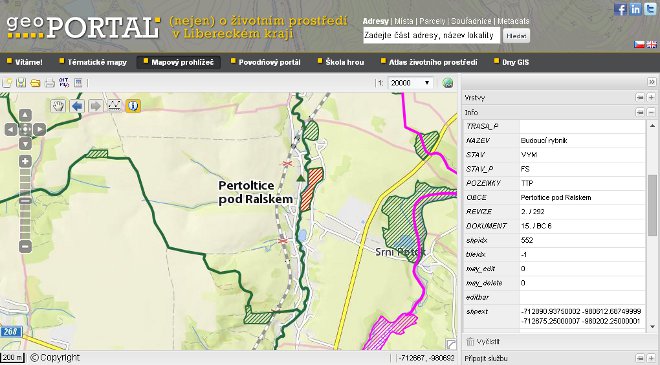660x365 pixels.
Task: Expand the Vrstvy layers panel
Action: pos(651,98)
